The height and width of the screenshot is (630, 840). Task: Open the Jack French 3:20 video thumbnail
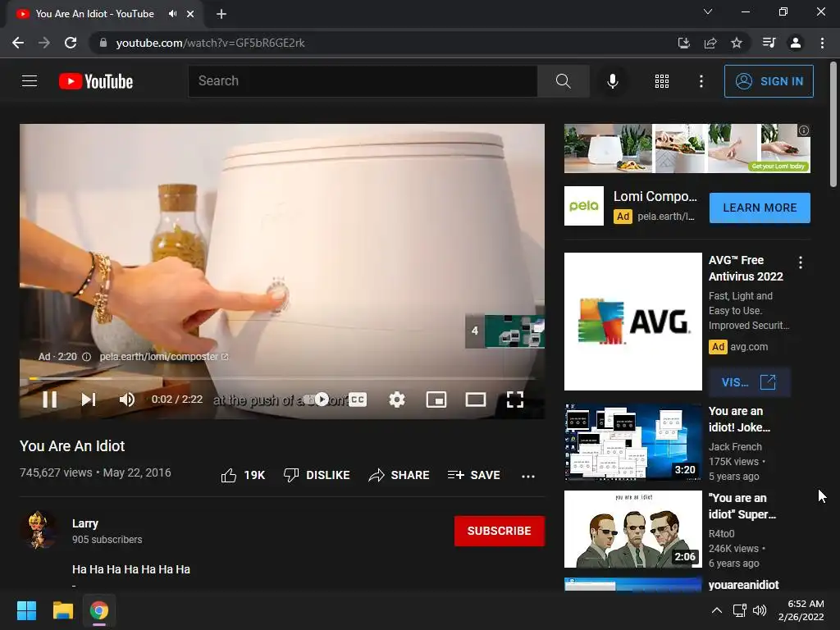[632, 442]
